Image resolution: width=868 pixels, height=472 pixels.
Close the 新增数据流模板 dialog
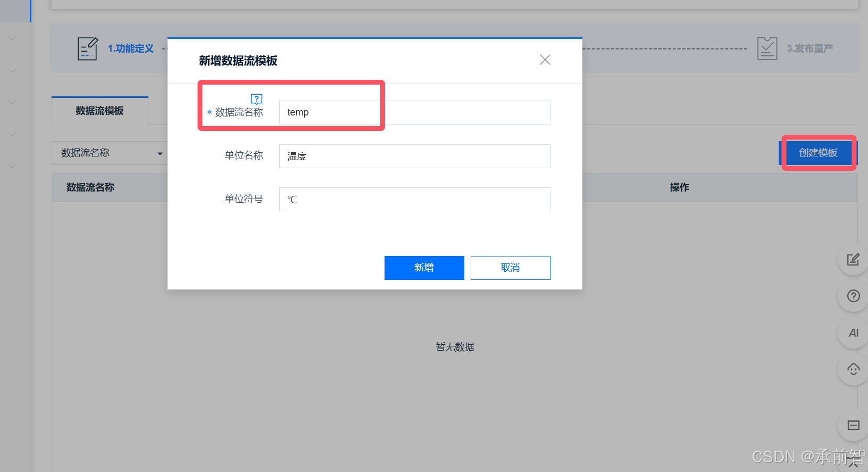coord(545,60)
